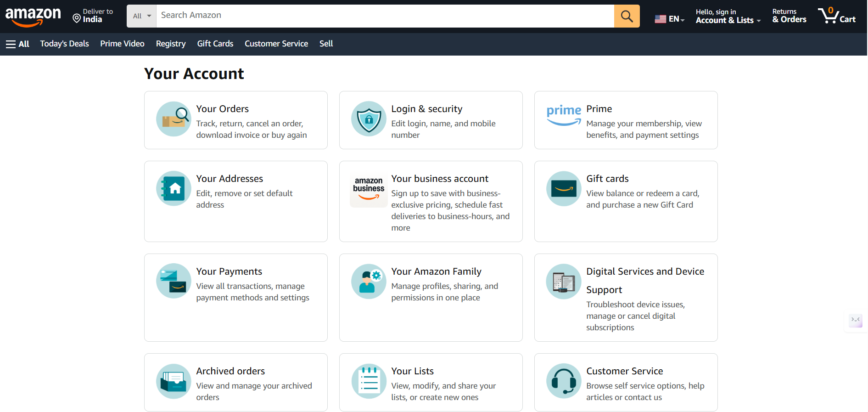The height and width of the screenshot is (412, 868).
Task: Click the US flag language icon
Action: 660,19
